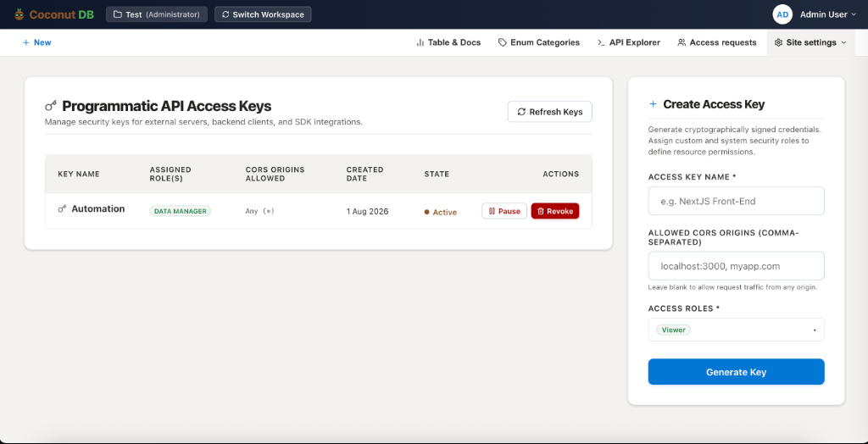The image size is (868, 444).
Task: Open the Enum Categories tab
Action: click(538, 42)
